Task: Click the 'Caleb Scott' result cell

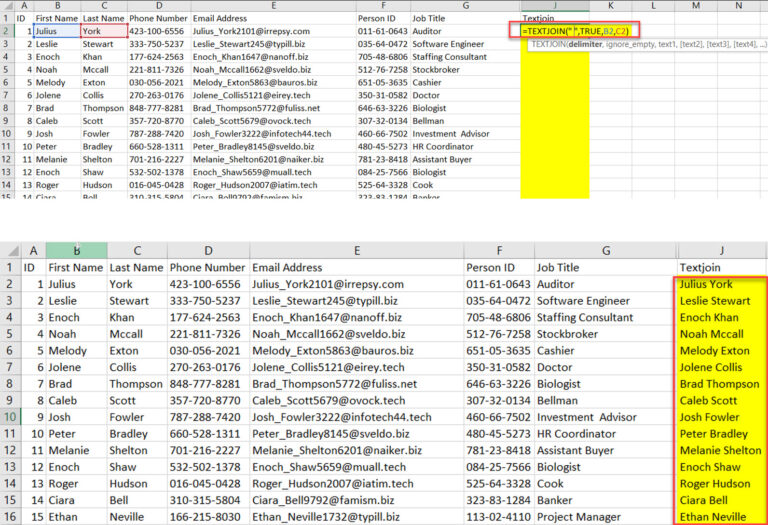Action: tap(720, 401)
